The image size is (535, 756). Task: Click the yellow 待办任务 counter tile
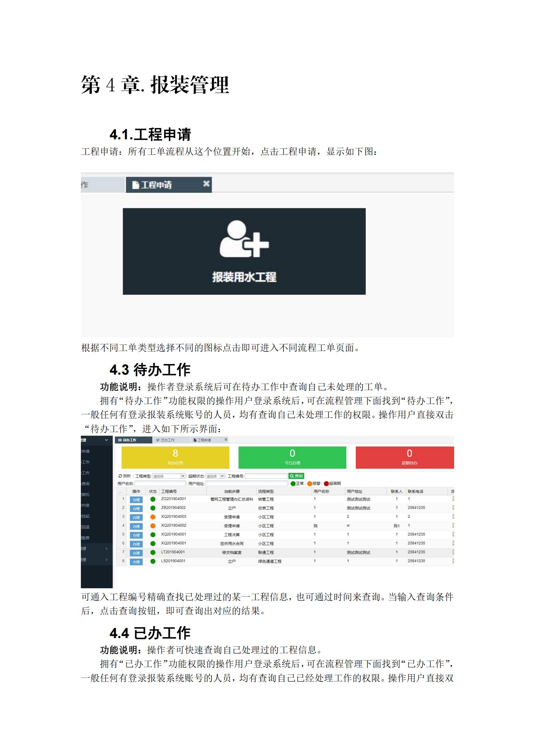(175, 457)
